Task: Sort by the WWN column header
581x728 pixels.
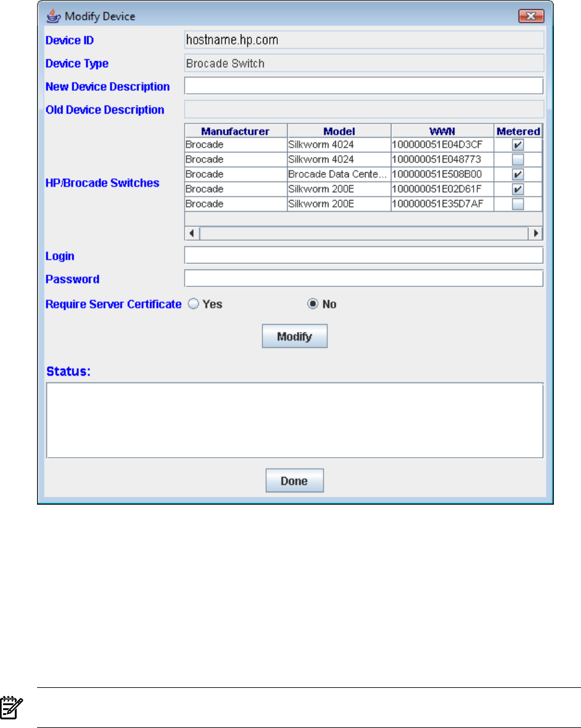Action: (443, 131)
